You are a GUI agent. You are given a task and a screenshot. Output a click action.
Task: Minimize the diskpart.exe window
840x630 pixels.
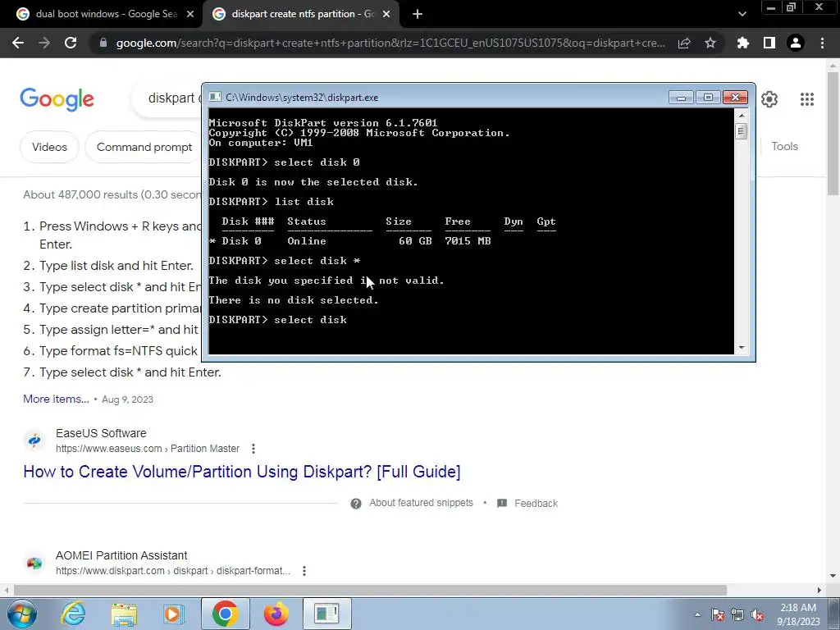(681, 98)
